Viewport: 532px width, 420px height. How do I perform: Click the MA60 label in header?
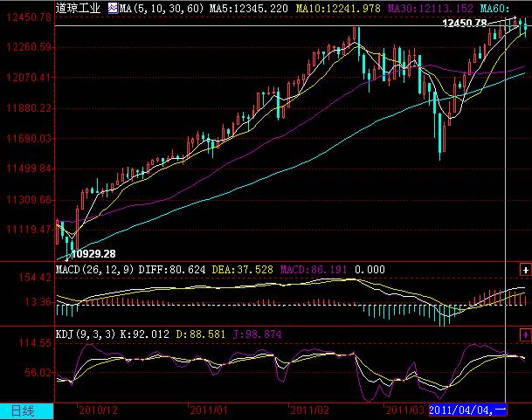(495, 8)
